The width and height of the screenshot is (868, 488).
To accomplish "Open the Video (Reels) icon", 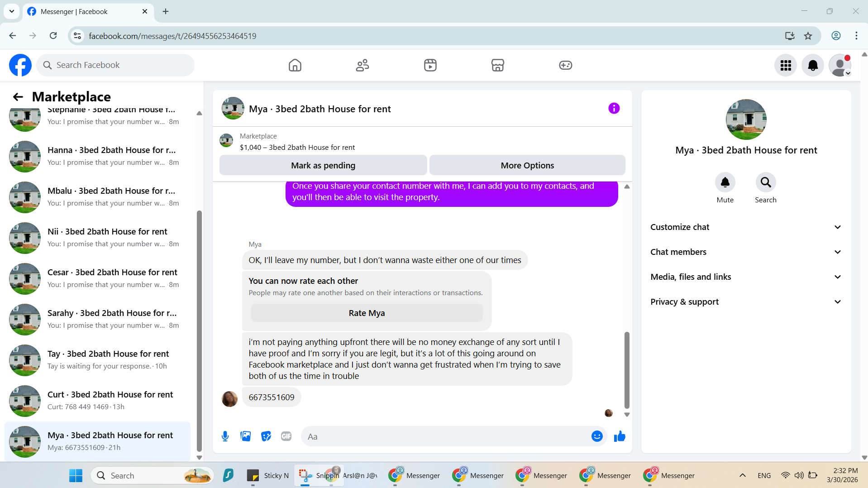I will tap(430, 65).
